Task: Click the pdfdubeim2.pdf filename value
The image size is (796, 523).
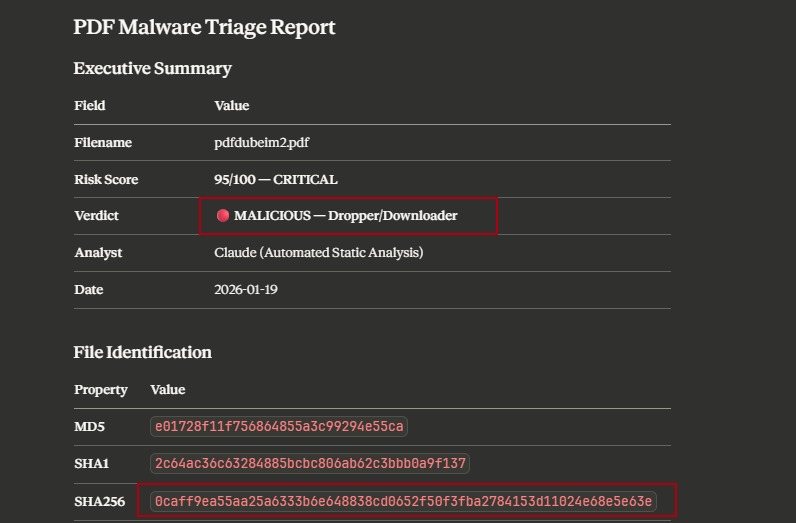Action: coord(261,143)
